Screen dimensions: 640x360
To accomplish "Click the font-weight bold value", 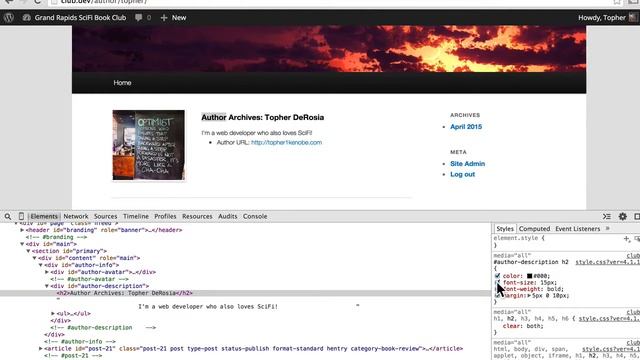I will [555, 289].
